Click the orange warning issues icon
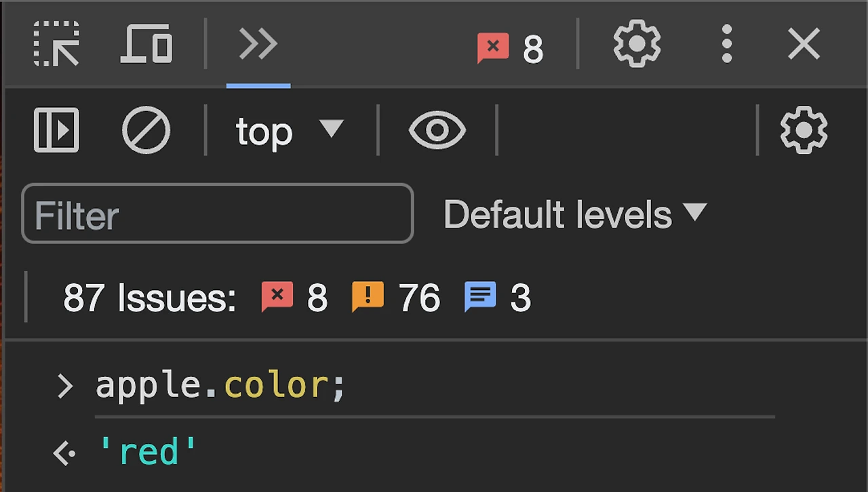This screenshot has width=868, height=492. click(368, 297)
